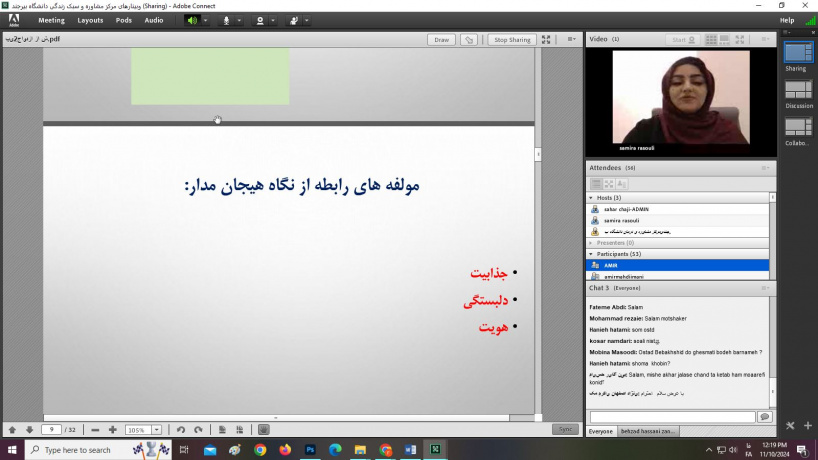Select the pointer tool icon beside Draw
Viewport: 818px width, 460px height.
pos(469,40)
